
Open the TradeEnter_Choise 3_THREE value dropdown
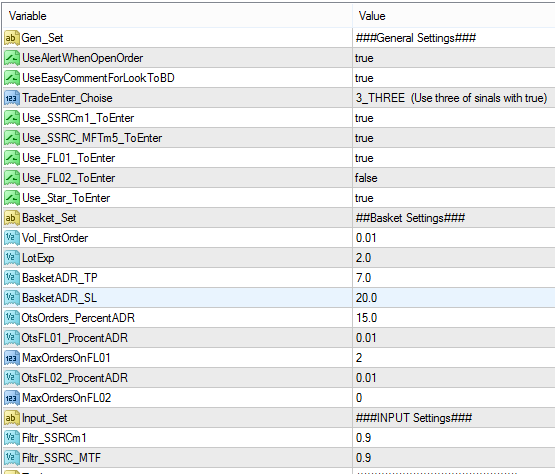pyautogui.click(x=454, y=98)
